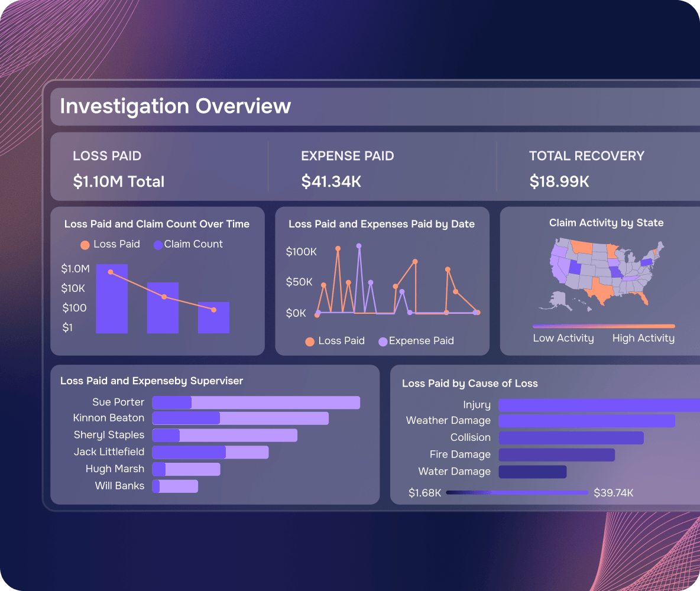Click the $10K axis label

73,288
